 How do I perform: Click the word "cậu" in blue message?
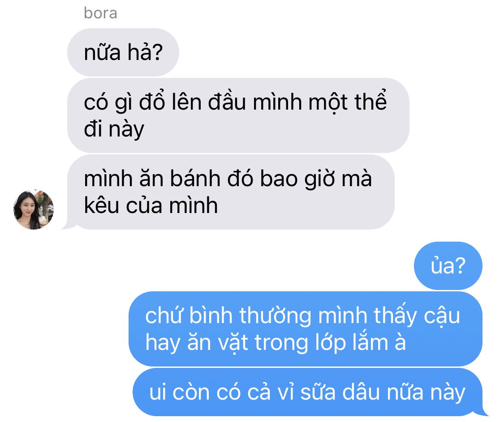442,317
